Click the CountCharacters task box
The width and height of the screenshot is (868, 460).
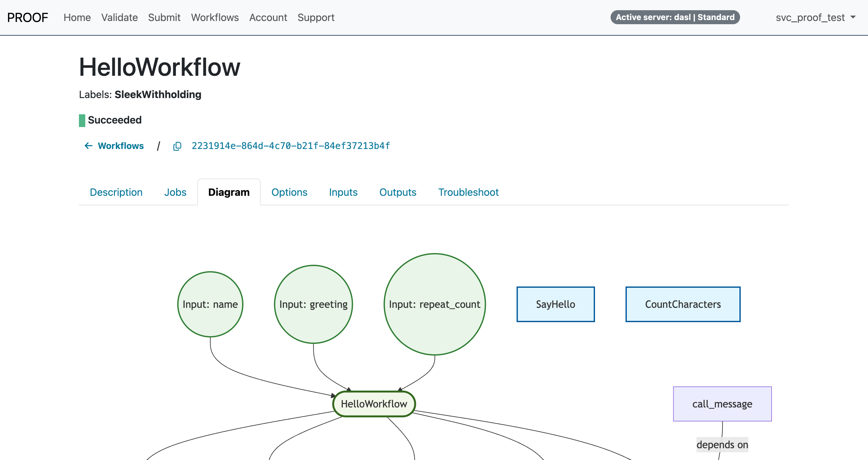click(683, 304)
